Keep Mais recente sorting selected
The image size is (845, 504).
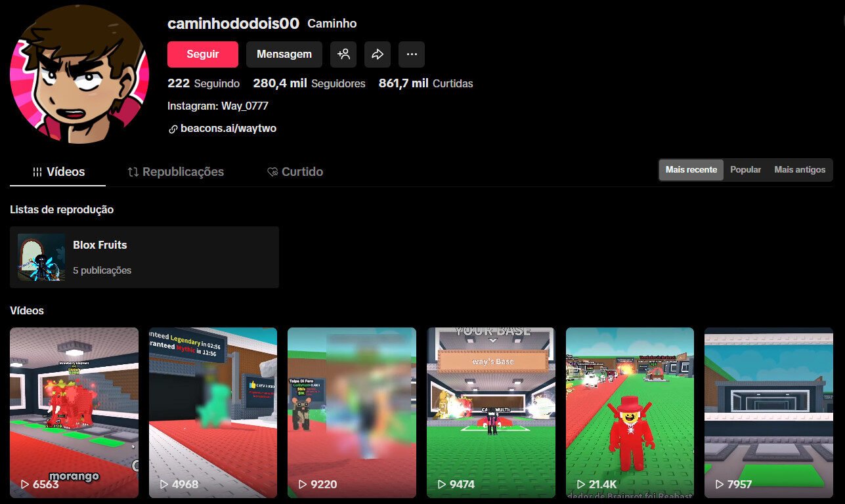[691, 169]
